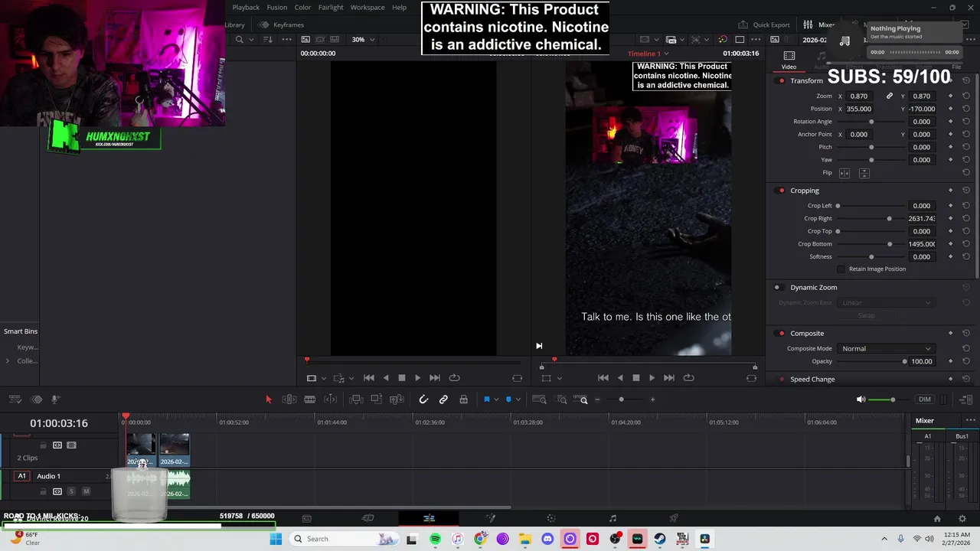Click Overwrite Clip edit icon
This screenshot has height=551, width=980.
click(x=376, y=399)
